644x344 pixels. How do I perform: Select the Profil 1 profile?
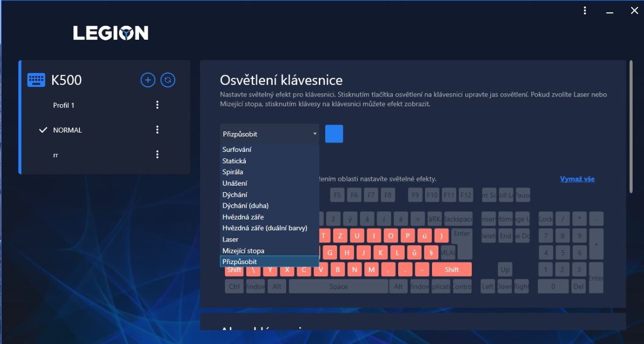click(64, 105)
